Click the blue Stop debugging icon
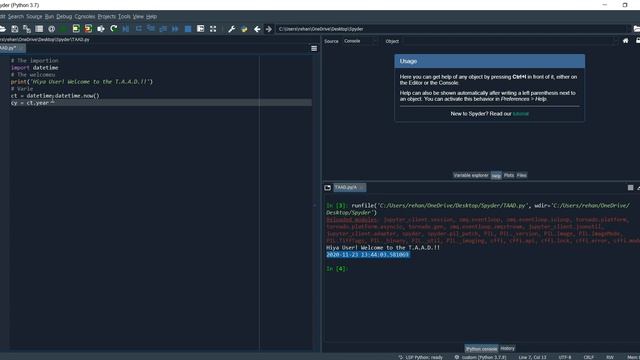640x360 pixels. tap(188, 29)
